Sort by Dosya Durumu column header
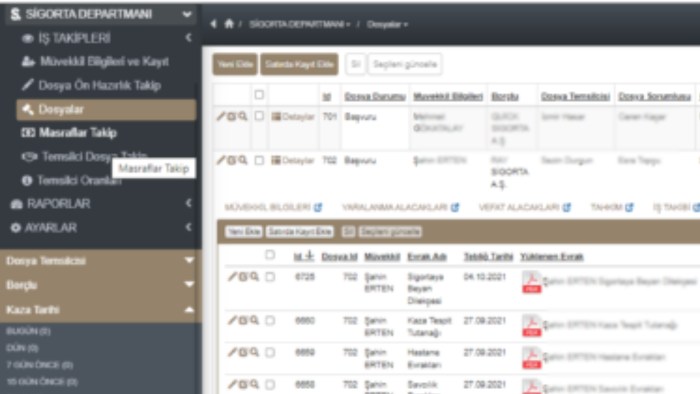 click(x=375, y=96)
